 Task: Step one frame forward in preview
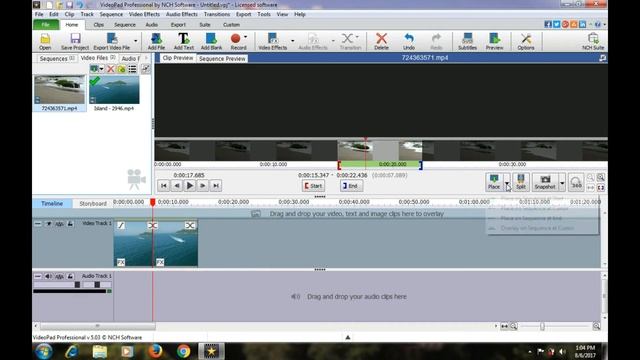pos(203,186)
